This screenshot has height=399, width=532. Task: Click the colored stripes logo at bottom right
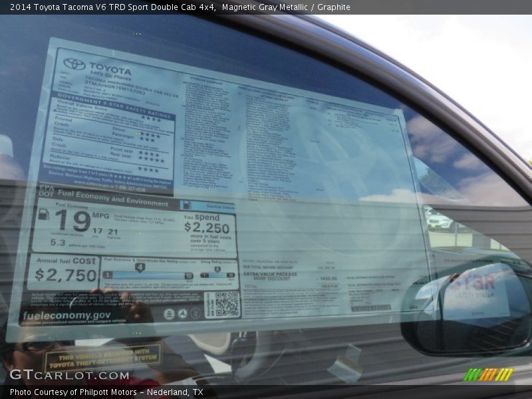click(488, 374)
